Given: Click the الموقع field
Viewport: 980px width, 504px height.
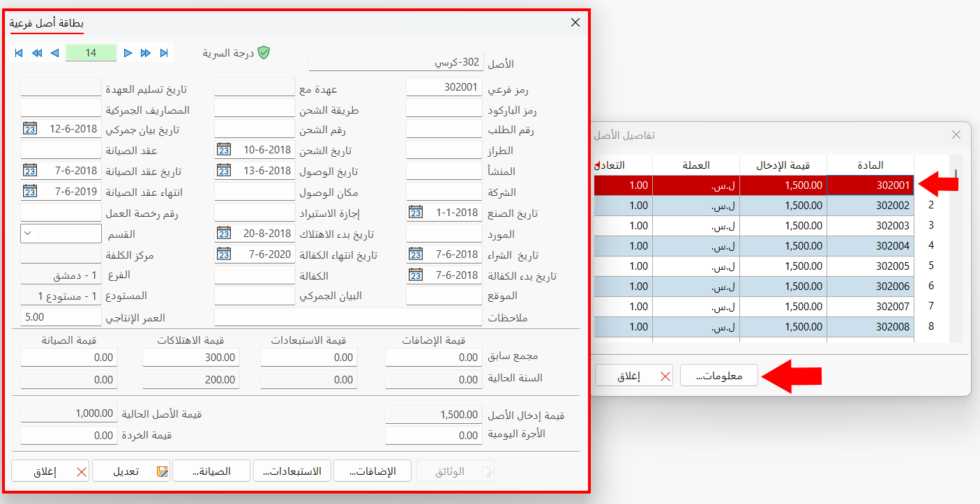Looking at the screenshot, I should coord(444,296).
